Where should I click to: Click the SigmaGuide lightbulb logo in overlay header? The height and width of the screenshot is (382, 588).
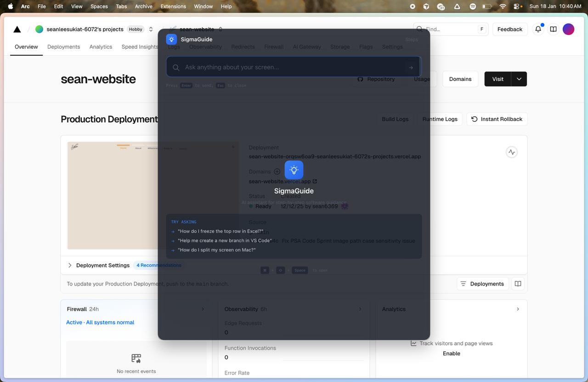[171, 39]
